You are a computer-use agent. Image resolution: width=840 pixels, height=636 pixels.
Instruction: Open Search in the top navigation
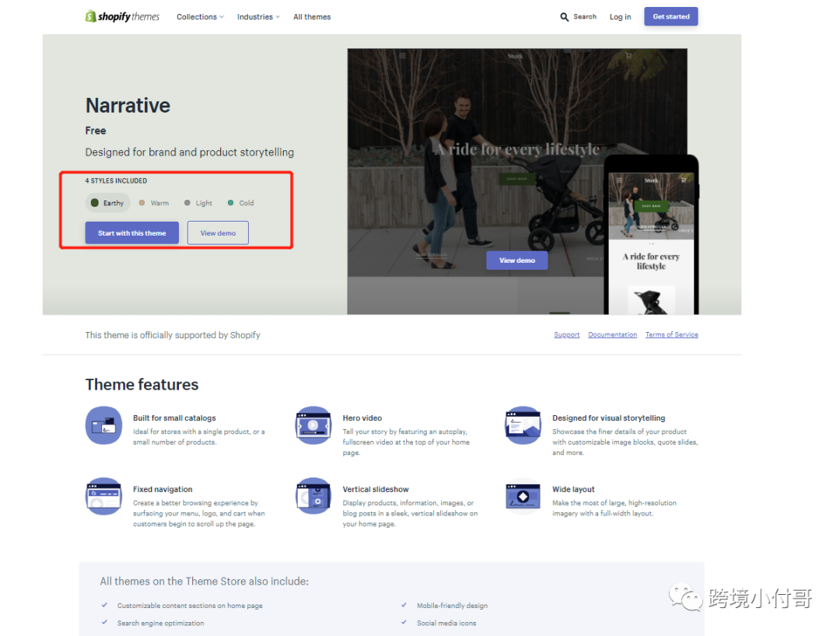tap(579, 17)
